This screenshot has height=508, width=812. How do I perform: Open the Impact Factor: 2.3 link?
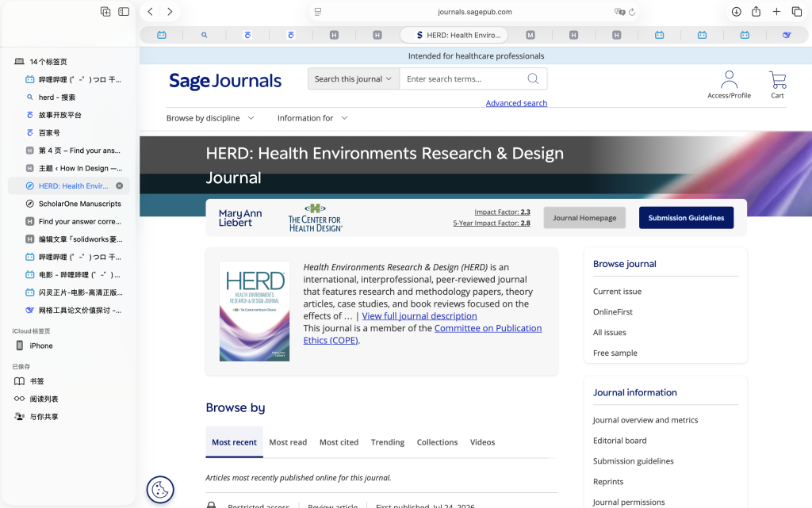[502, 212]
